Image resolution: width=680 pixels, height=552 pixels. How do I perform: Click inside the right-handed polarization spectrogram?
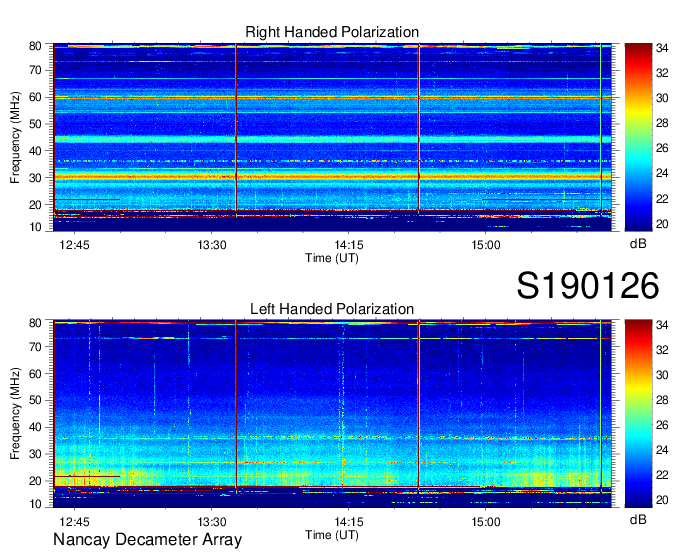332,137
